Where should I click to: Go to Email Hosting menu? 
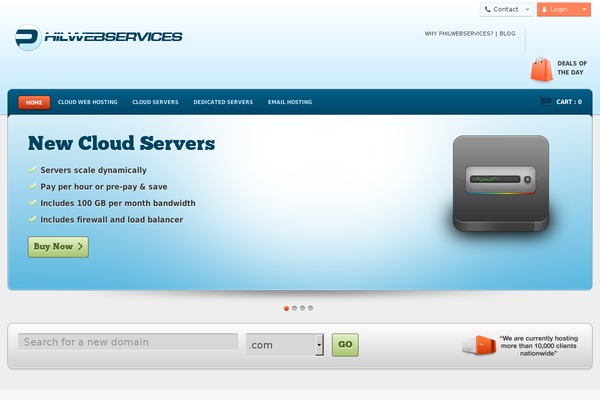(x=290, y=102)
